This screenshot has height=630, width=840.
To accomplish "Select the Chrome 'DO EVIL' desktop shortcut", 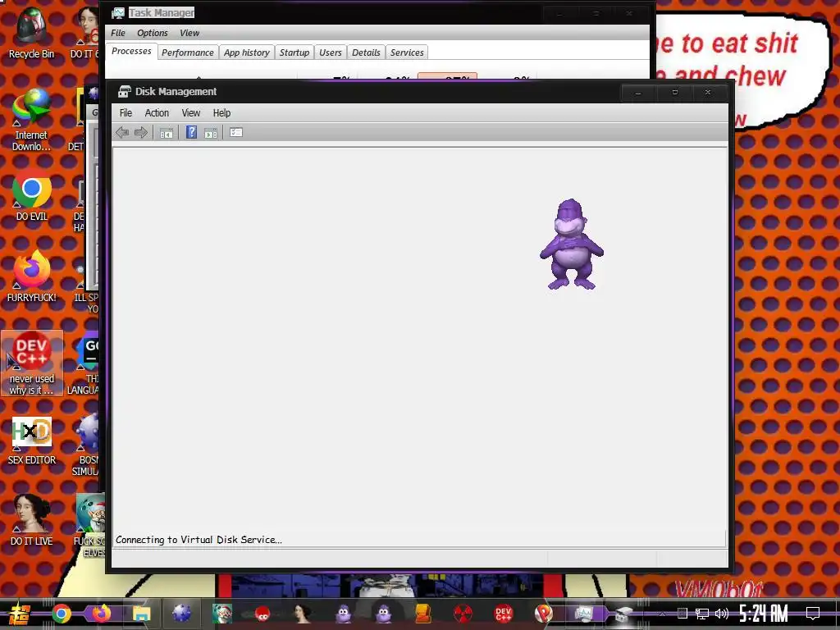I will pos(32,195).
